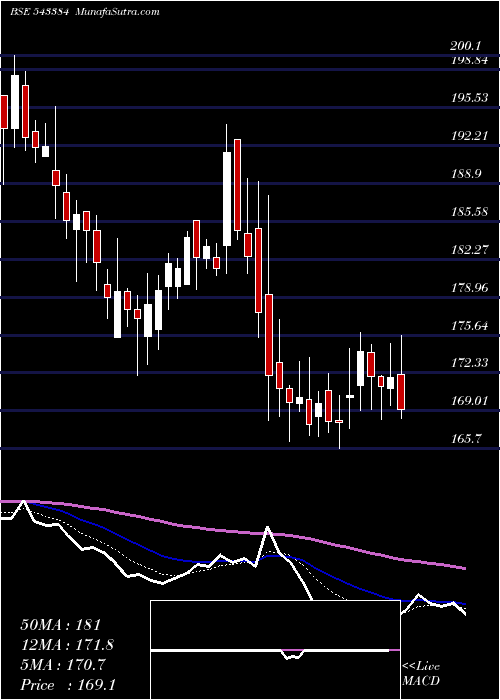Click the 188.9 price axis label
This screenshot has height=700, width=500.
point(465,174)
